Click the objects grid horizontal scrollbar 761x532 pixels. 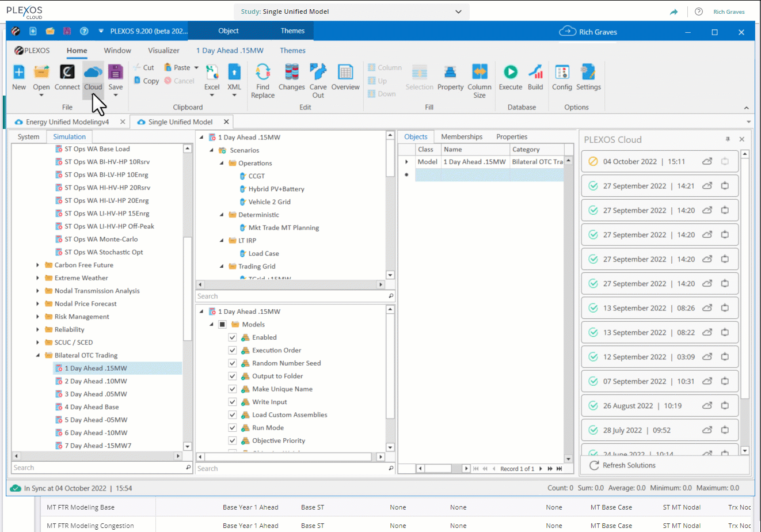[x=442, y=469]
